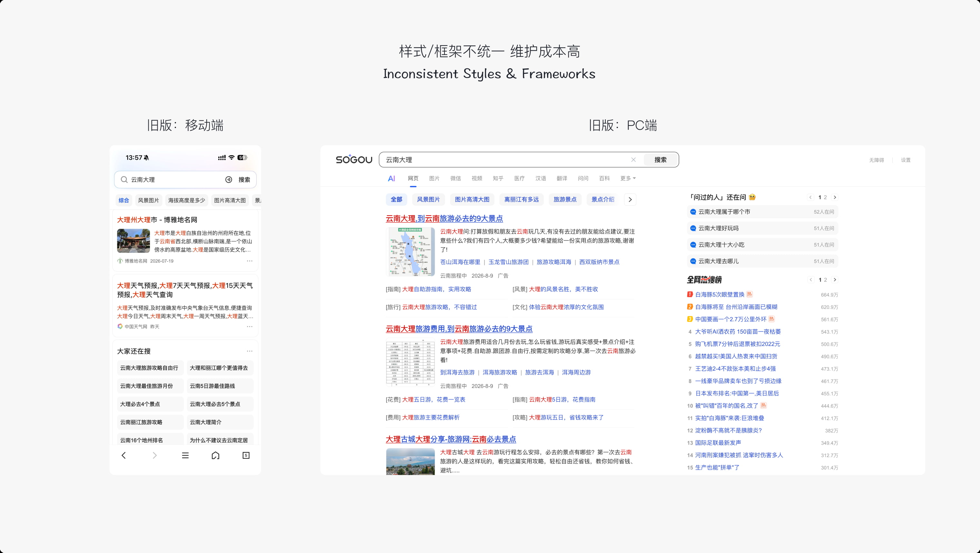Open hot search 国际足联最新发声

718,443
